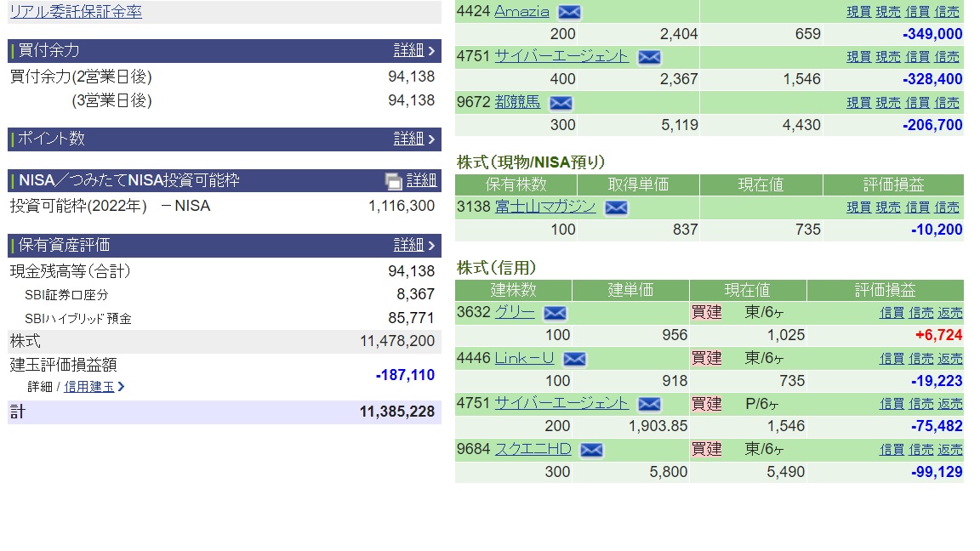Select the 株式 value 11,478,200

[x=397, y=341]
